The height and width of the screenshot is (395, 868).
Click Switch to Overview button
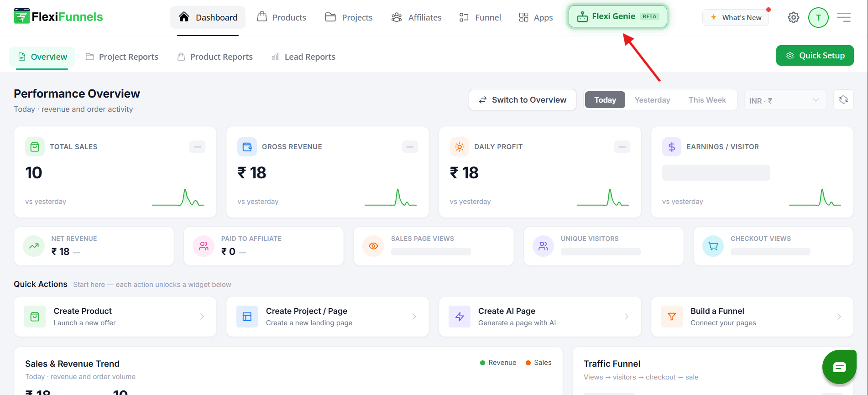[x=523, y=100]
